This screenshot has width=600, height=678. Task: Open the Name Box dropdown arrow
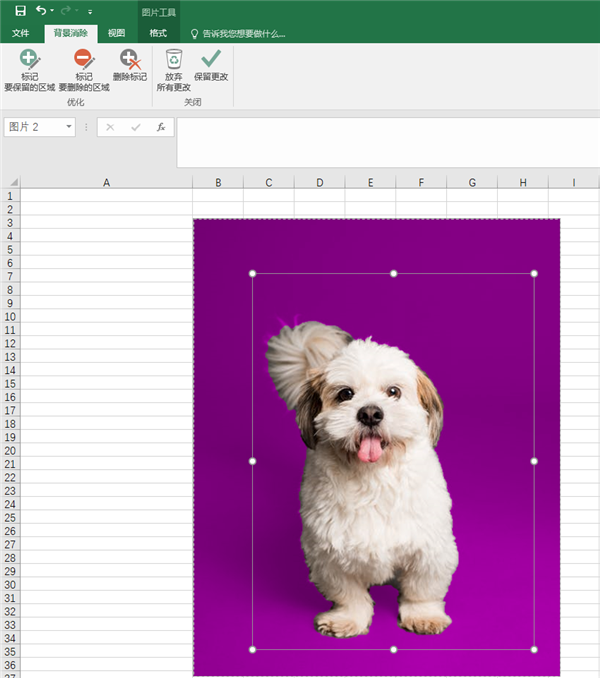click(x=69, y=127)
